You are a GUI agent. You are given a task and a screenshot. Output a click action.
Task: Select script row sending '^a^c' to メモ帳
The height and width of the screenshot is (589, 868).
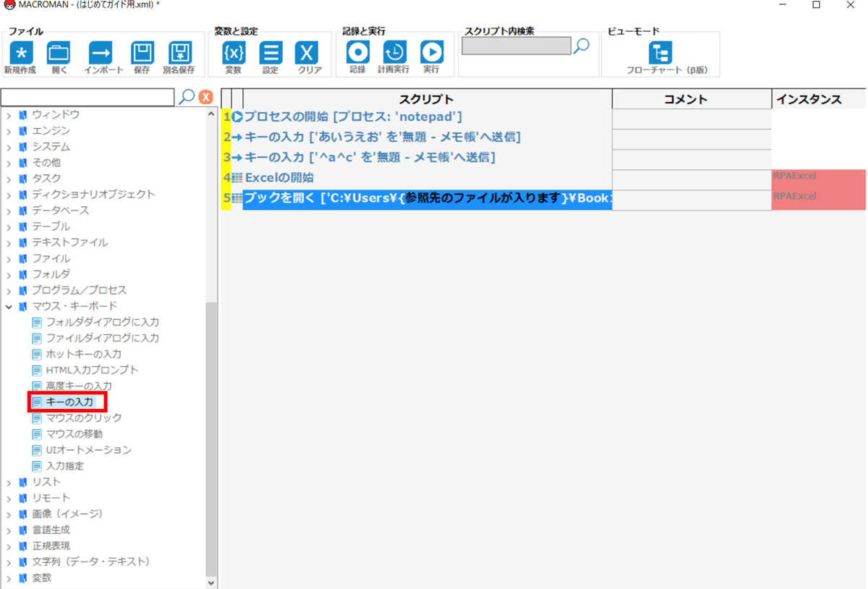(427, 157)
